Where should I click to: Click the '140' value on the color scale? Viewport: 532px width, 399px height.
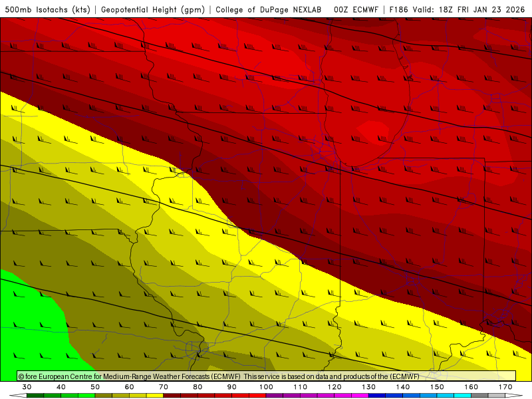pyautogui.click(x=403, y=387)
